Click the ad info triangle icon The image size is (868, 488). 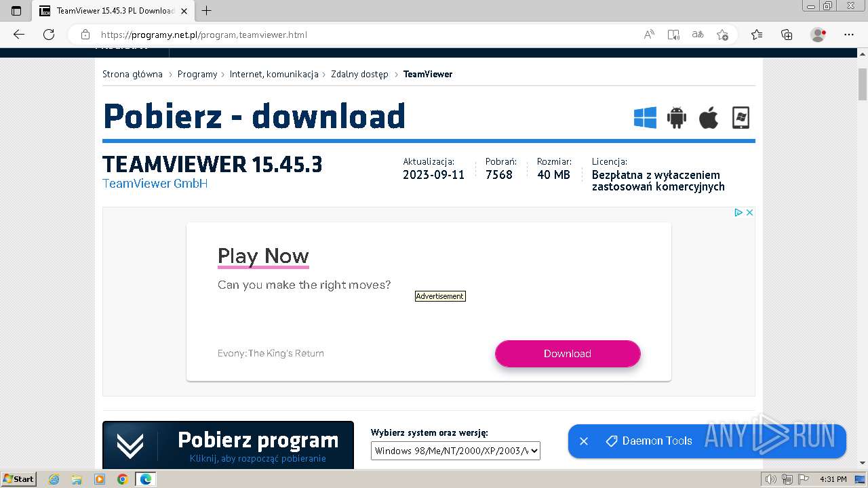[738, 212]
